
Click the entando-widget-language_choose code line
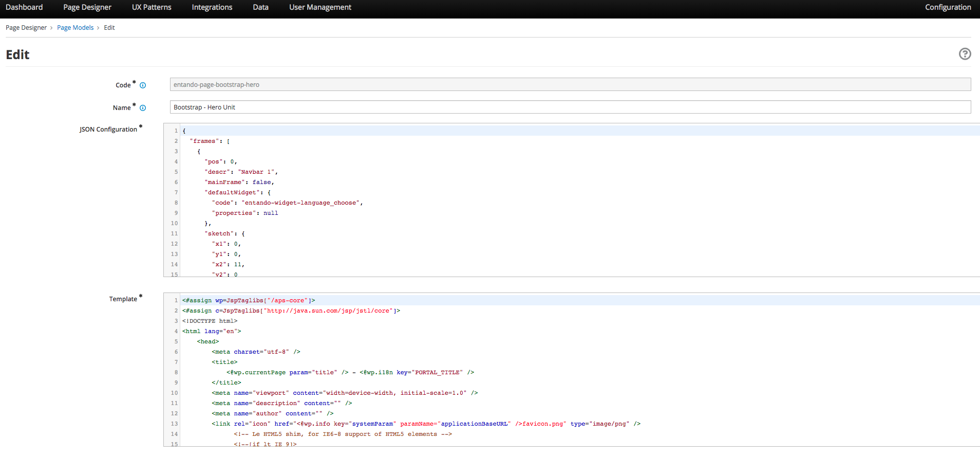tap(288, 203)
